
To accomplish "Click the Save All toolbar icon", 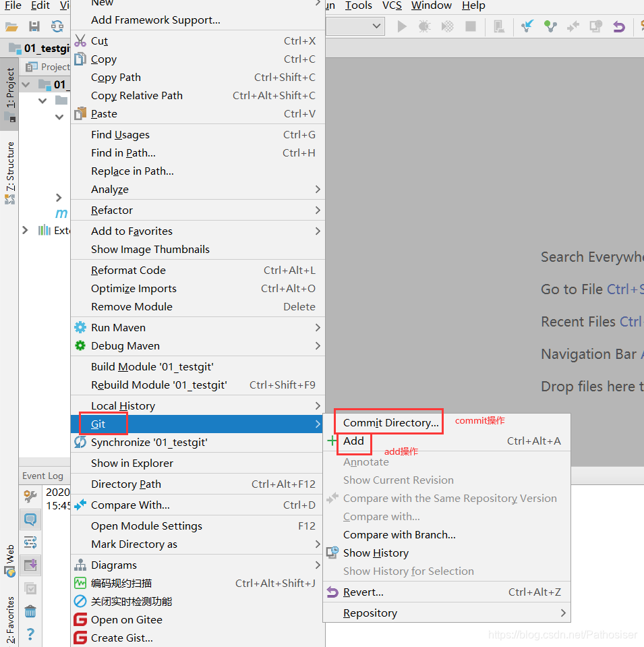I will coord(34,27).
